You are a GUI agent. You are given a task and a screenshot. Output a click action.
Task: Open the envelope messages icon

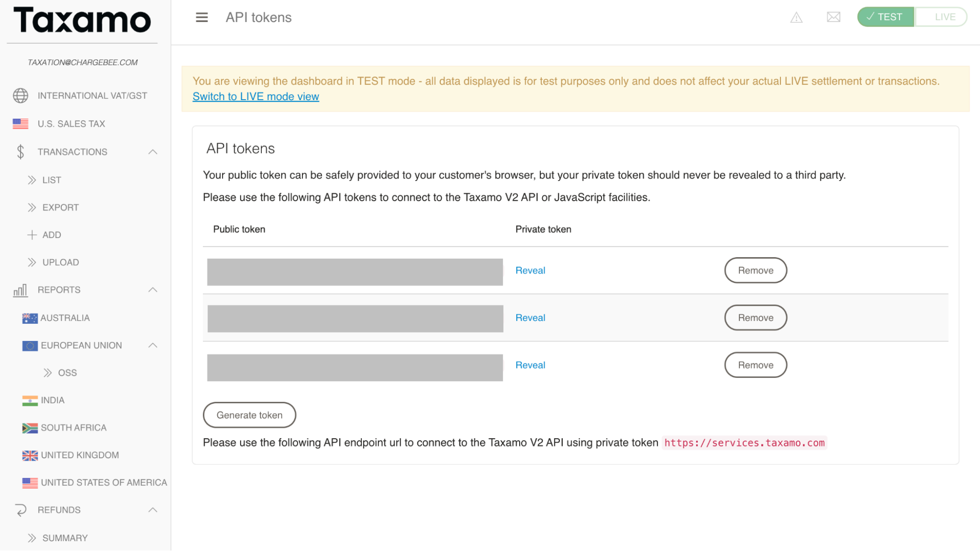(833, 18)
